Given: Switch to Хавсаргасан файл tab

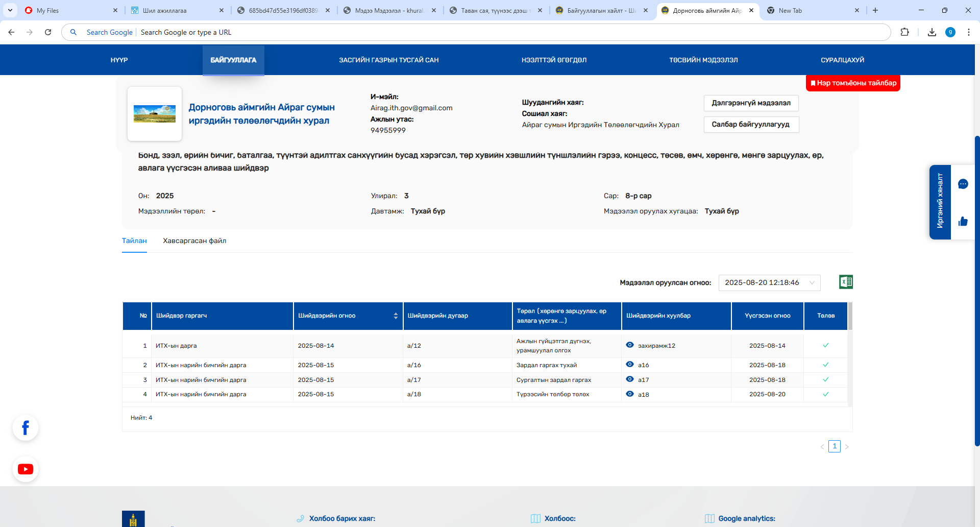Looking at the screenshot, I should tap(194, 241).
